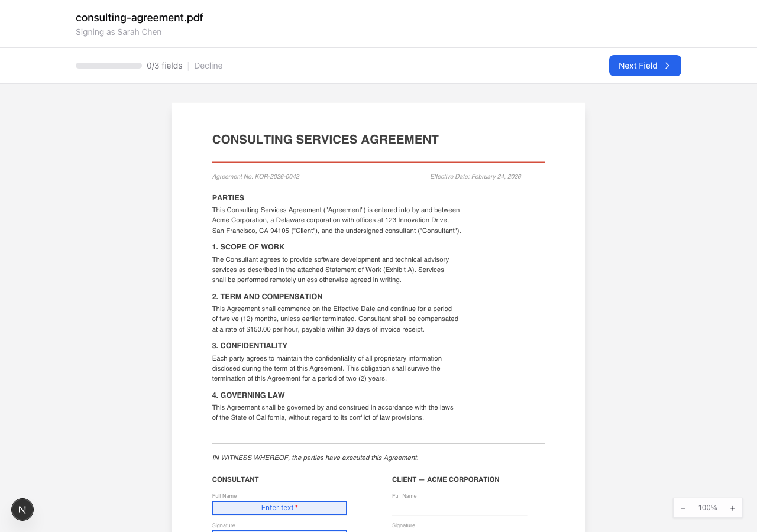Click the Consultant Full Name text field

pos(280,508)
